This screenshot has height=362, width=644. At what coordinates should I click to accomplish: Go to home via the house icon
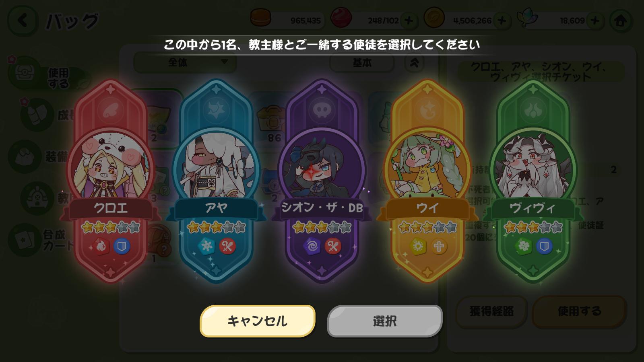[620, 21]
